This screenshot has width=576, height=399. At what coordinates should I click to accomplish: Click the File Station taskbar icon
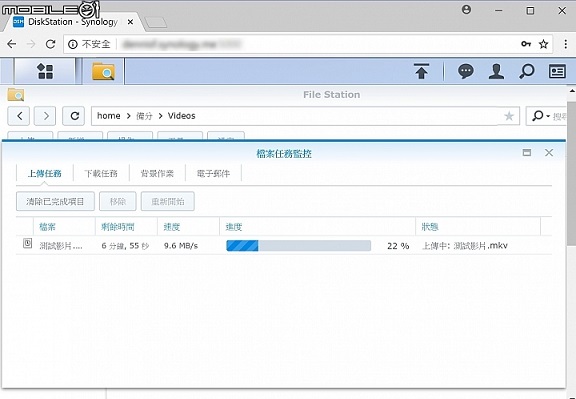pyautogui.click(x=103, y=71)
